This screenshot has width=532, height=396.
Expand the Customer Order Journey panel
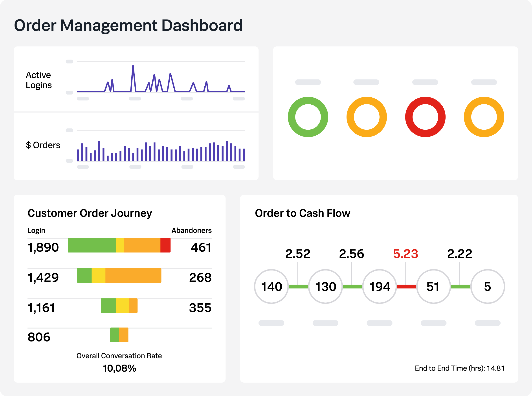coord(90,213)
